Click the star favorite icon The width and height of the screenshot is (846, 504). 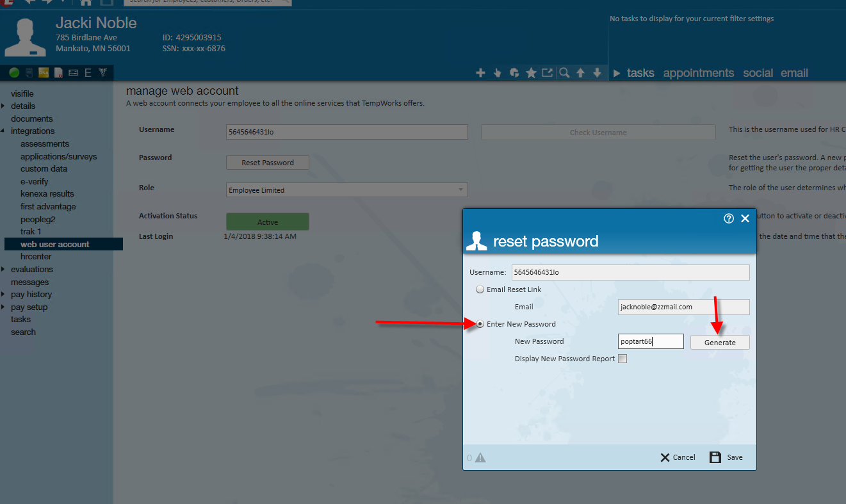(x=531, y=73)
